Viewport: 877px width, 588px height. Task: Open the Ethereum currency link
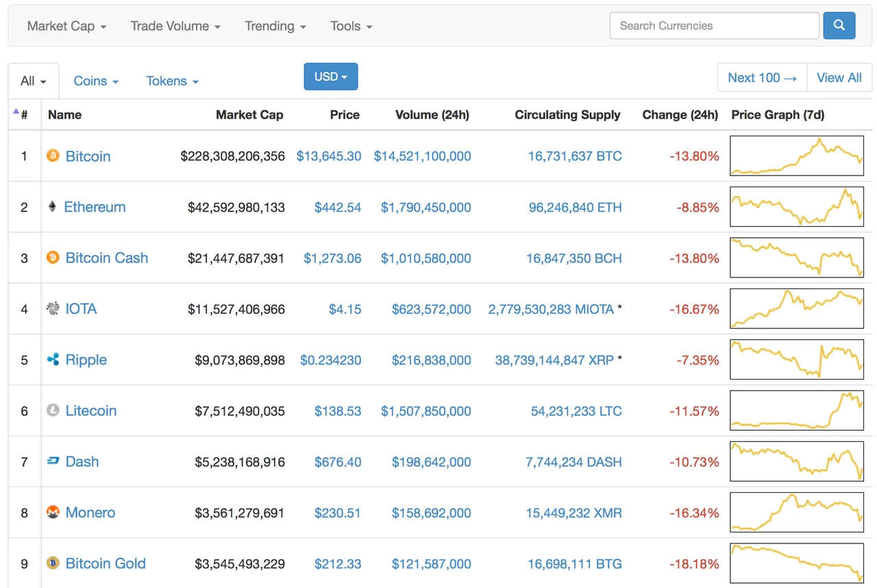click(95, 207)
